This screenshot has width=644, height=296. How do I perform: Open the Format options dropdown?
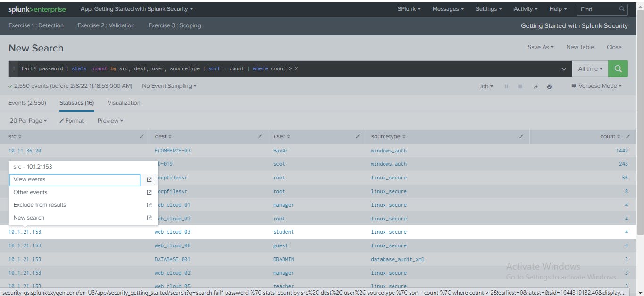[72, 121]
